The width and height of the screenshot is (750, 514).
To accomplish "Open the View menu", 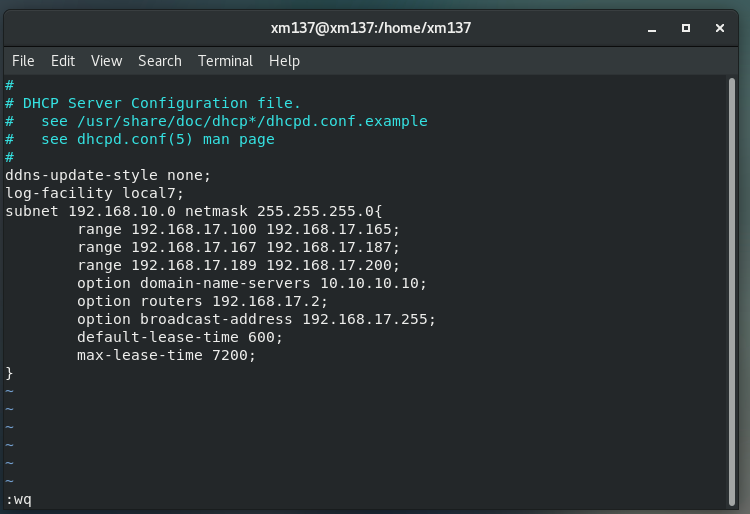I will 106,61.
